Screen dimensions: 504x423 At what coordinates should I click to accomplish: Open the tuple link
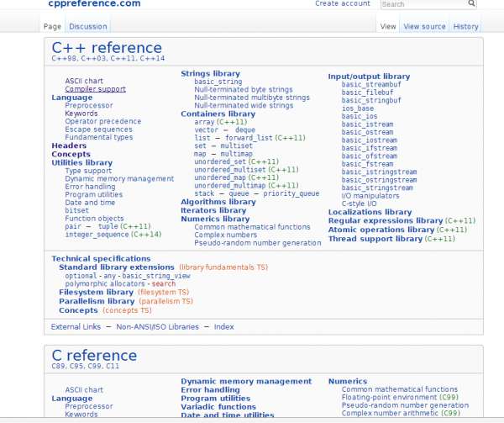click(x=108, y=226)
